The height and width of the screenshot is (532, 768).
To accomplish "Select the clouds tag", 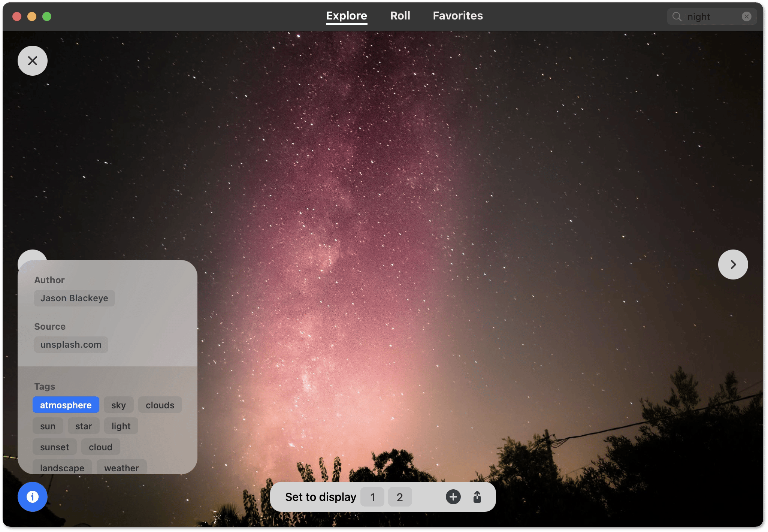I will tap(160, 405).
